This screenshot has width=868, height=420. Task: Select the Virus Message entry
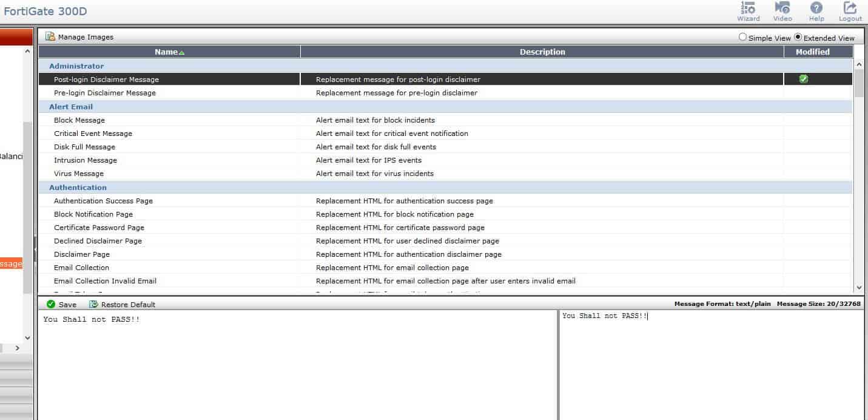(79, 174)
